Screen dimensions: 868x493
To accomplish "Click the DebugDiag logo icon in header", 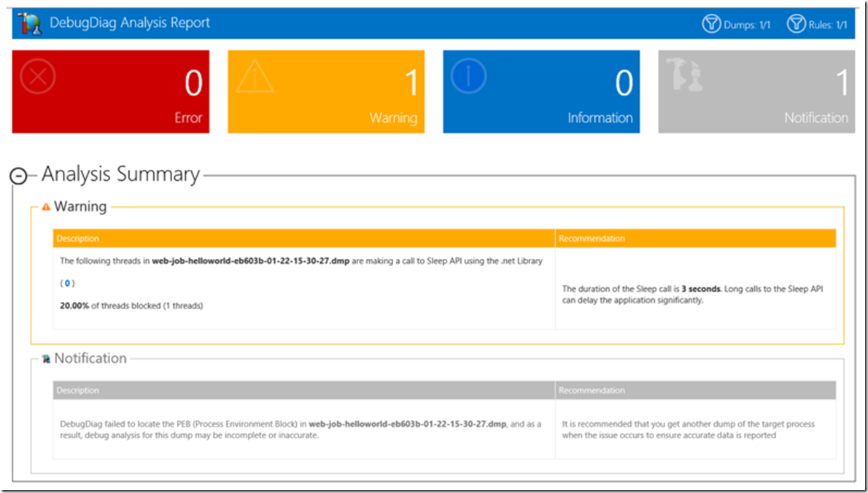I will click(x=29, y=23).
